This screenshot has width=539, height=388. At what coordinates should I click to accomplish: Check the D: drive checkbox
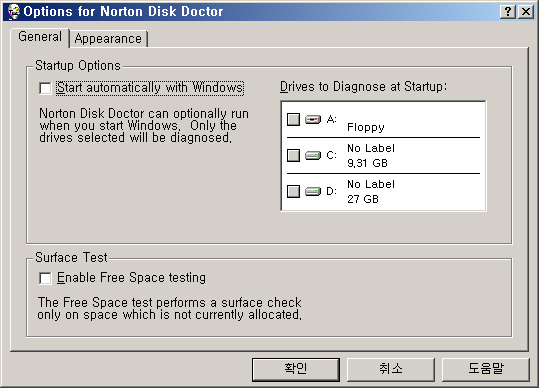293,191
